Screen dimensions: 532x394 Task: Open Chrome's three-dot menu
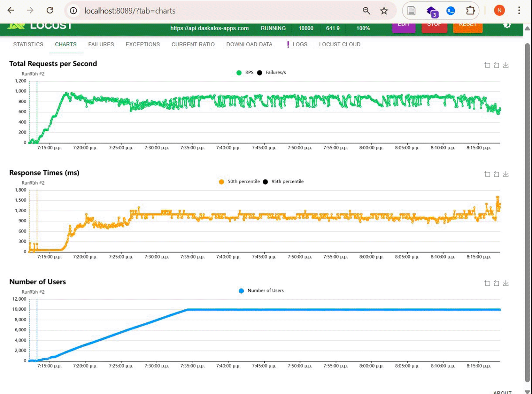[x=519, y=11]
